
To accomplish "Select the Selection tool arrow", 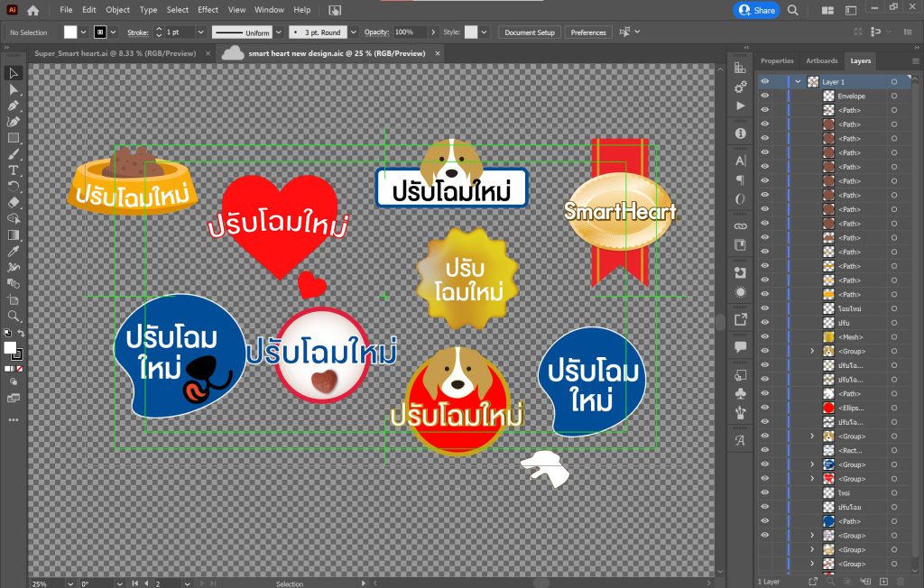I will click(13, 73).
